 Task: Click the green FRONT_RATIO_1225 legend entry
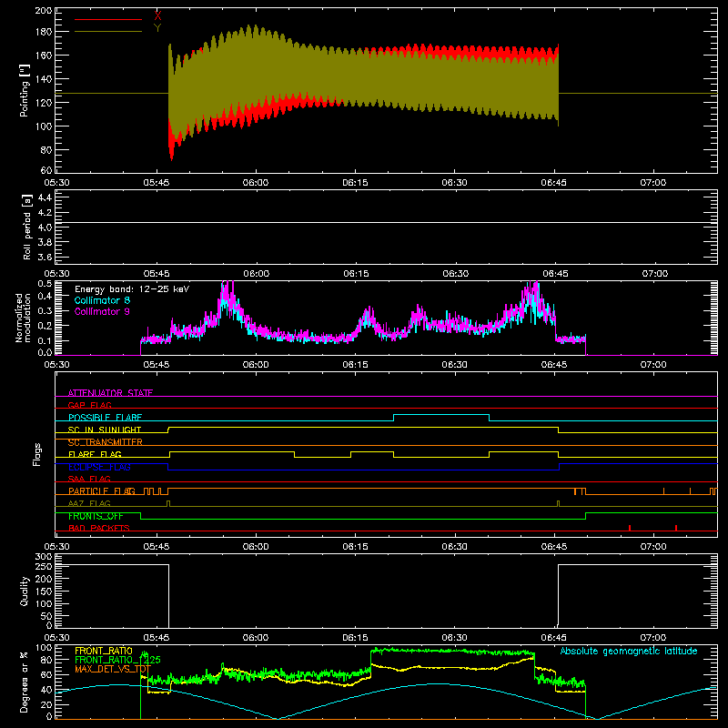117,660
